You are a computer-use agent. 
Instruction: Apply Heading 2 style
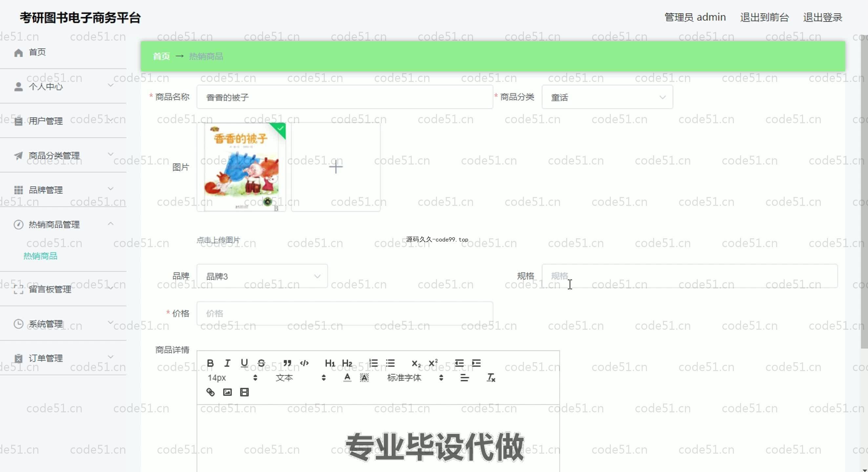point(347,363)
